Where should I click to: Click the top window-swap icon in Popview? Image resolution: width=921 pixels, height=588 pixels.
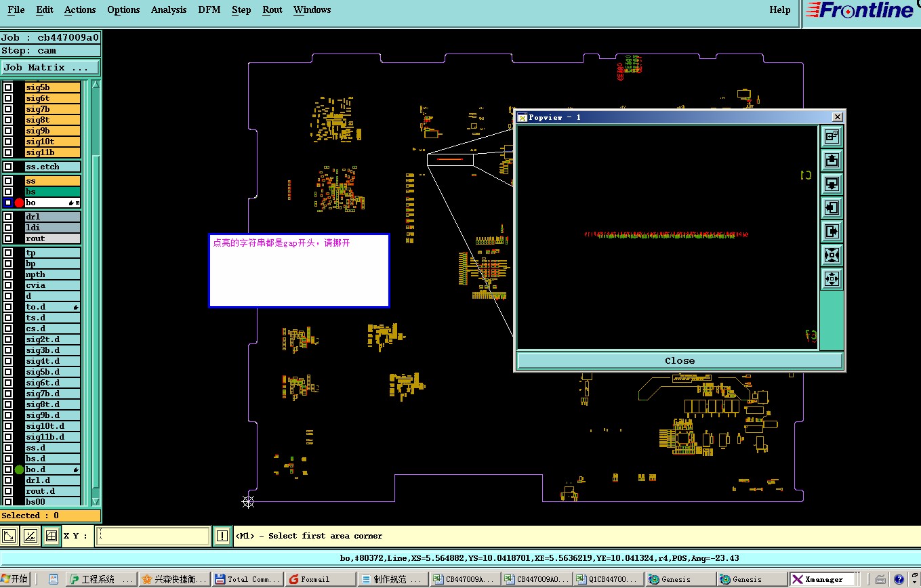point(832,137)
